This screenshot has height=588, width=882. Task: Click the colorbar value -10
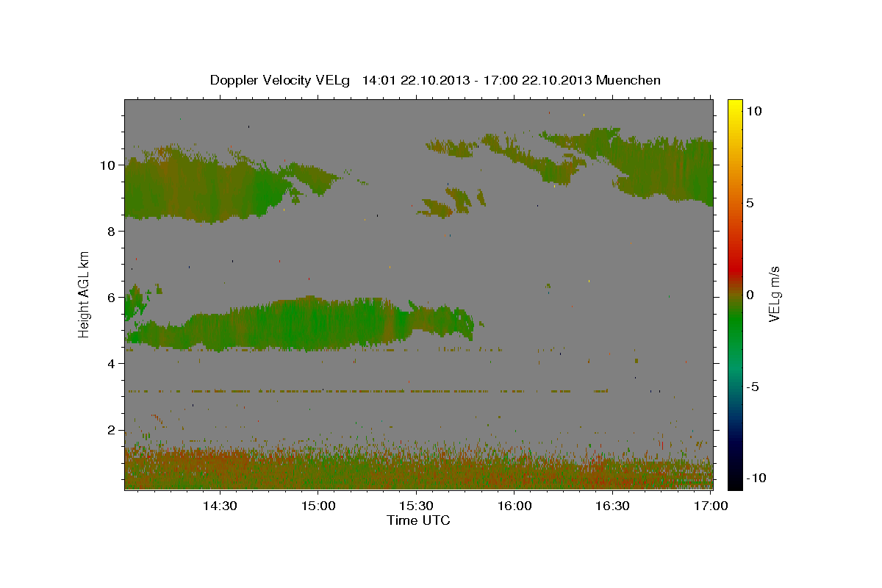pos(756,478)
